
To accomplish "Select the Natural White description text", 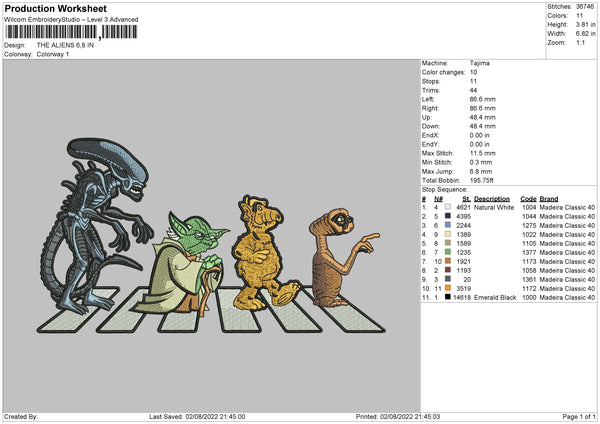I will (494, 207).
